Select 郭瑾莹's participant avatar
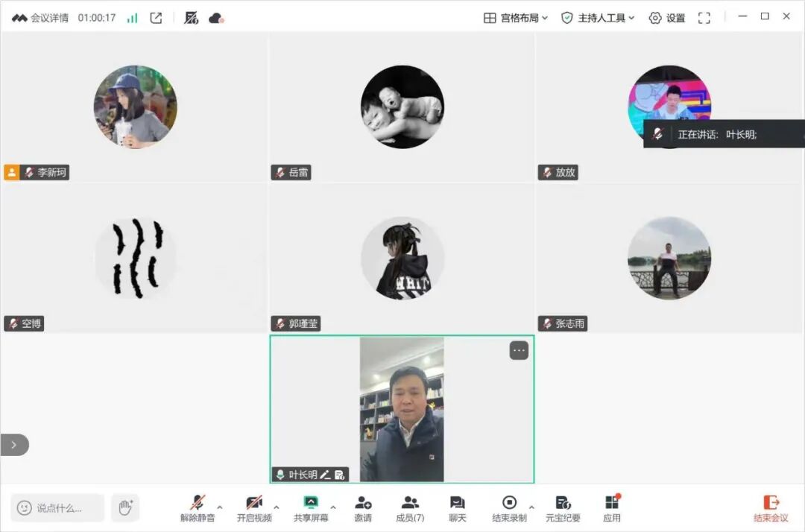 (402, 258)
